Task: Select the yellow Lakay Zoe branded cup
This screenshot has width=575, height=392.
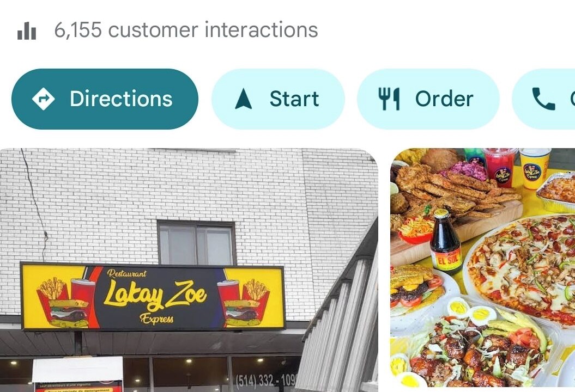Action: 534,169
